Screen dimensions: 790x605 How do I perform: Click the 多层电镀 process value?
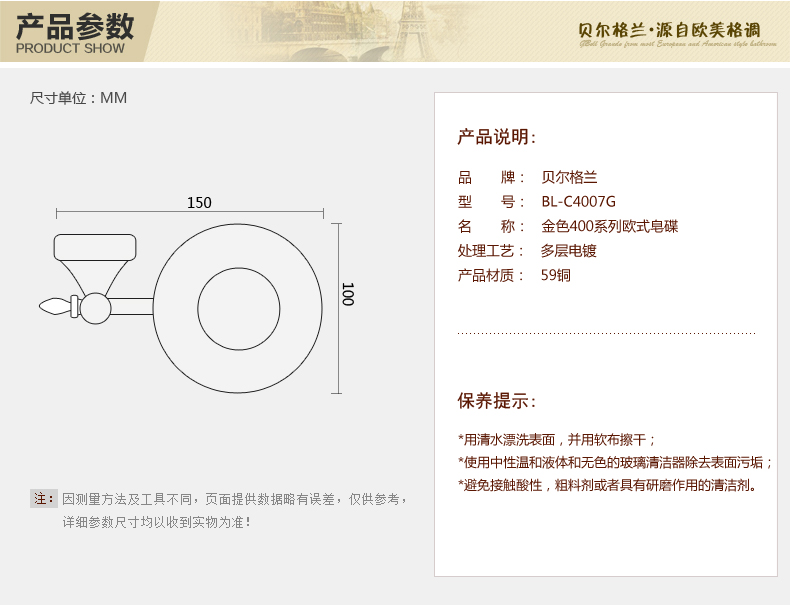pos(568,251)
